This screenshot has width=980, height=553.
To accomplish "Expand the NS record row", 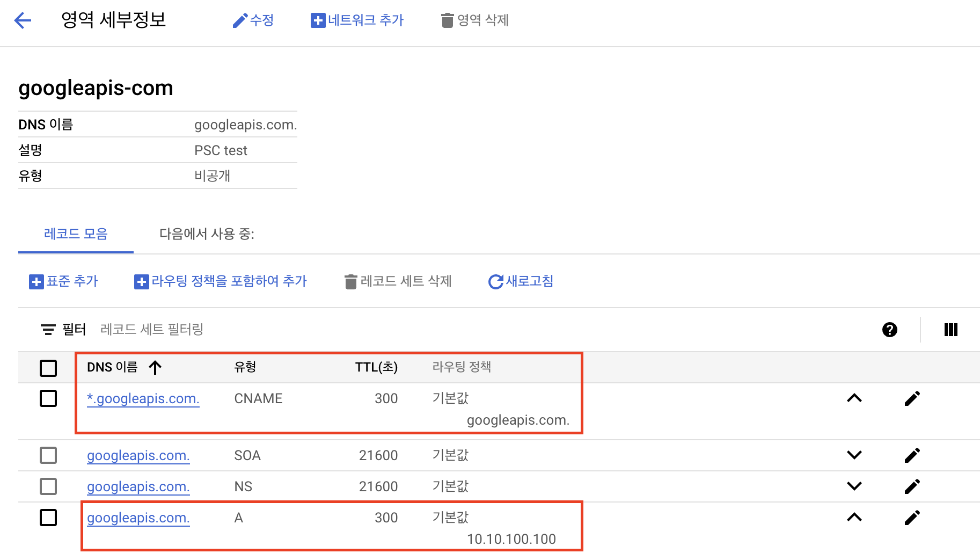I will pyautogui.click(x=854, y=486).
